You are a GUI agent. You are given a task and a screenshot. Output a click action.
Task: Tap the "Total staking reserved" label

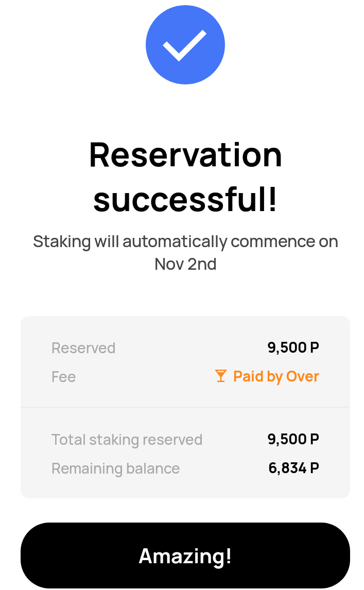[x=127, y=440]
